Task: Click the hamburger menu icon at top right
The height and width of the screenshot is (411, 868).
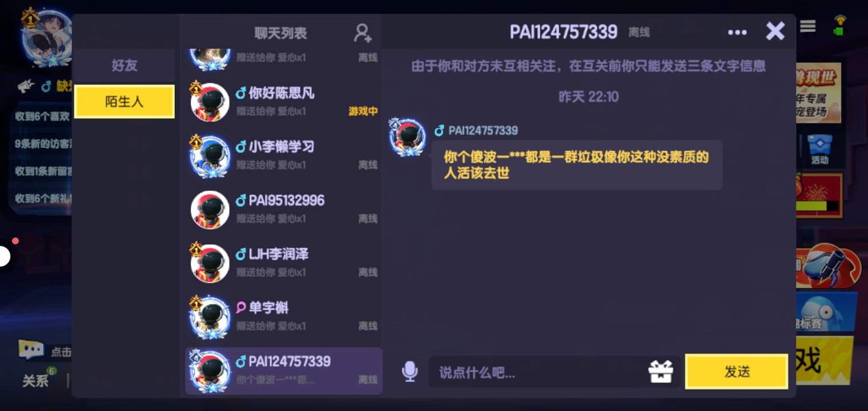Action: click(x=807, y=26)
